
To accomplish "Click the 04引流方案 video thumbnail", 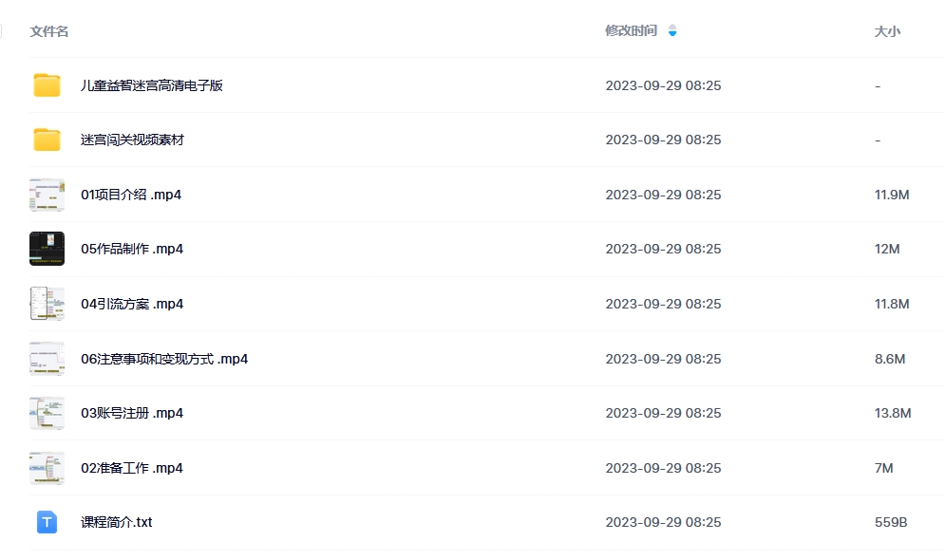I will tap(47, 304).
